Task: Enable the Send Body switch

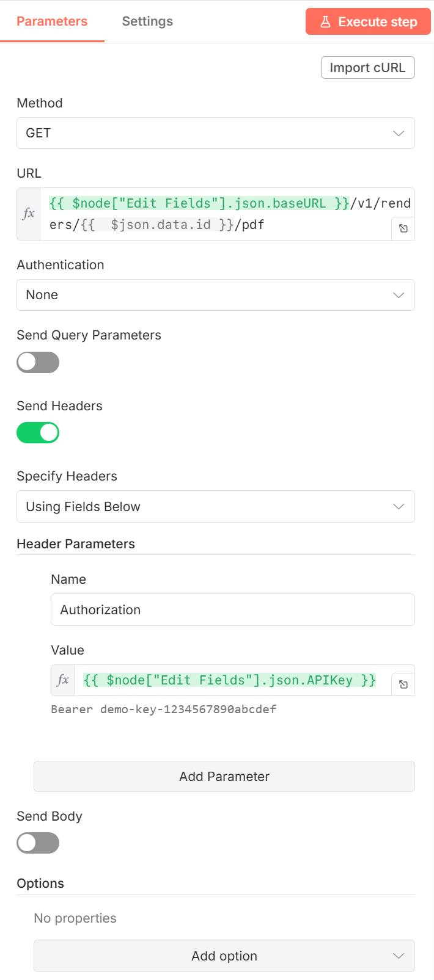Action: 38,843
